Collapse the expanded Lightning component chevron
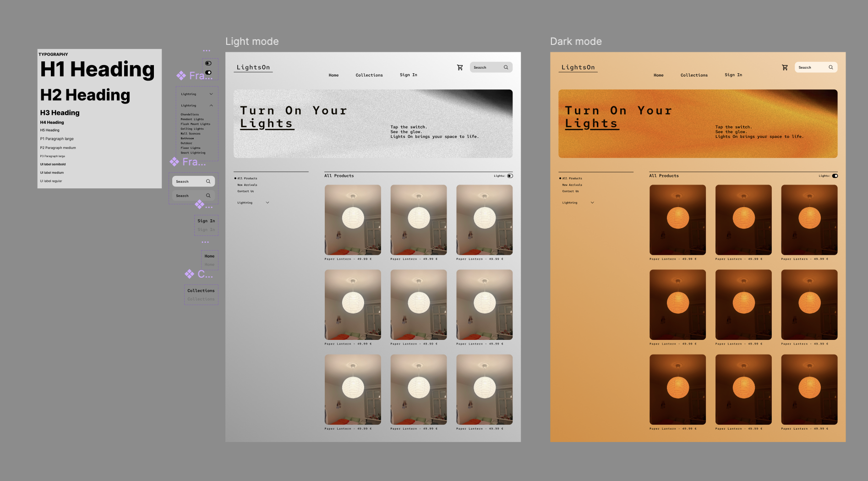This screenshot has height=481, width=868. point(211,105)
